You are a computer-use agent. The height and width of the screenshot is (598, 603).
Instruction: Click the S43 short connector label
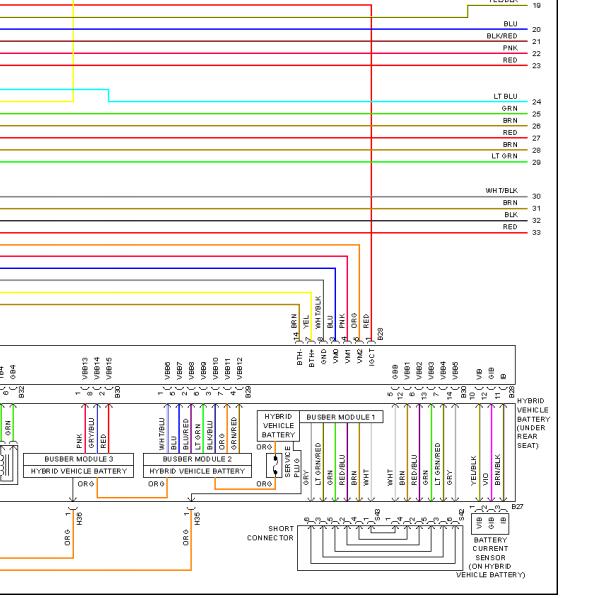(x=378, y=513)
